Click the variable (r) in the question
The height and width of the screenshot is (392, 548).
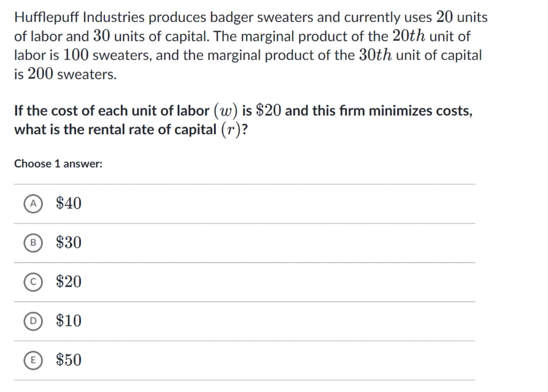[x=231, y=130]
